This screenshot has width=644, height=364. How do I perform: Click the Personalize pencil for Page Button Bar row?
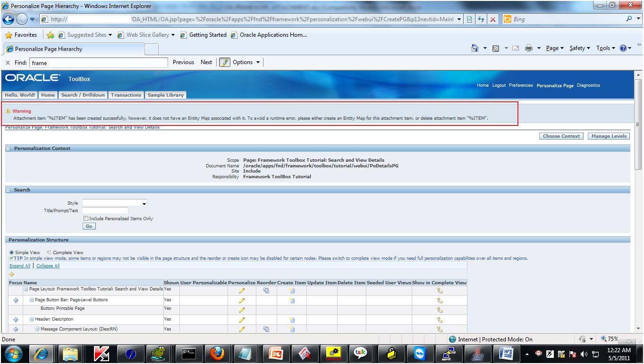[x=242, y=300]
